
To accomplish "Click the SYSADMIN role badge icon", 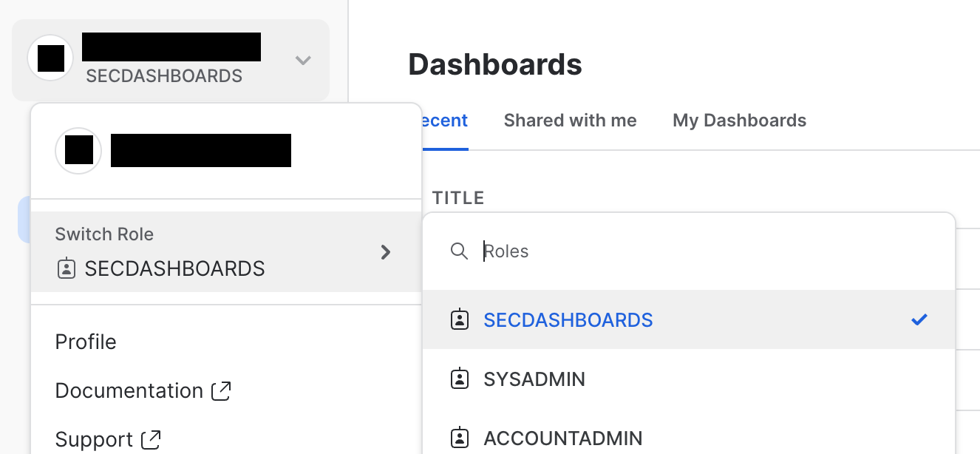I will click(460, 379).
